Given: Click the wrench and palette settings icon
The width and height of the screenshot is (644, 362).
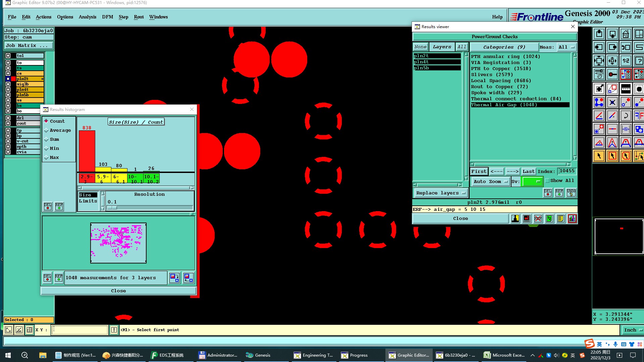Looking at the screenshot, I should tap(599, 74).
